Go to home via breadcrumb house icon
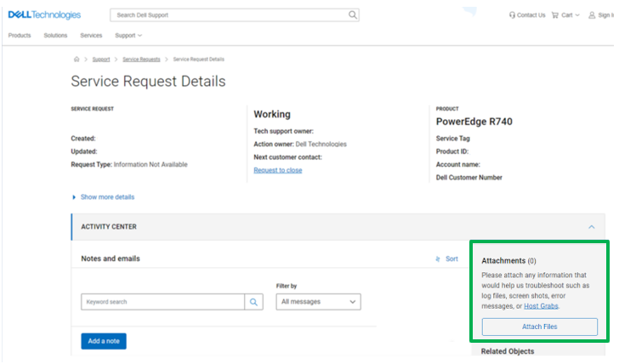The height and width of the screenshot is (364, 619). click(x=77, y=60)
